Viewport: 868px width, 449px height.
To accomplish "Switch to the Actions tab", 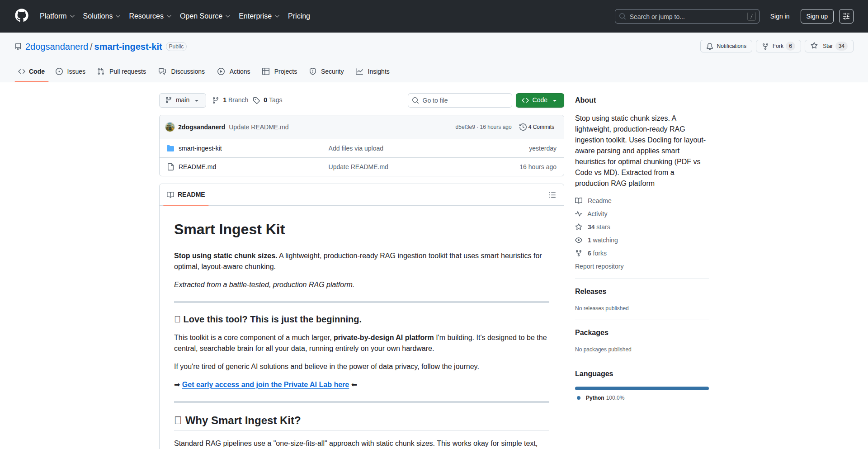I will tap(234, 71).
